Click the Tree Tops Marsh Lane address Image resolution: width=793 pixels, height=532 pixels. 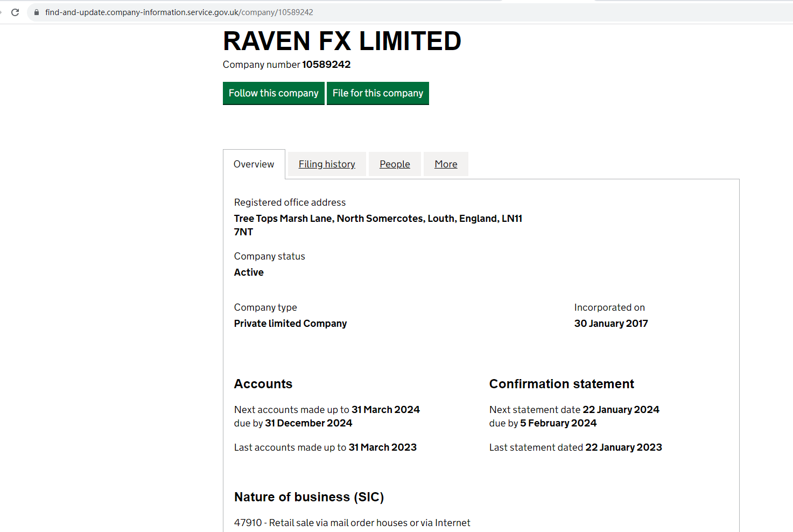tap(377, 219)
